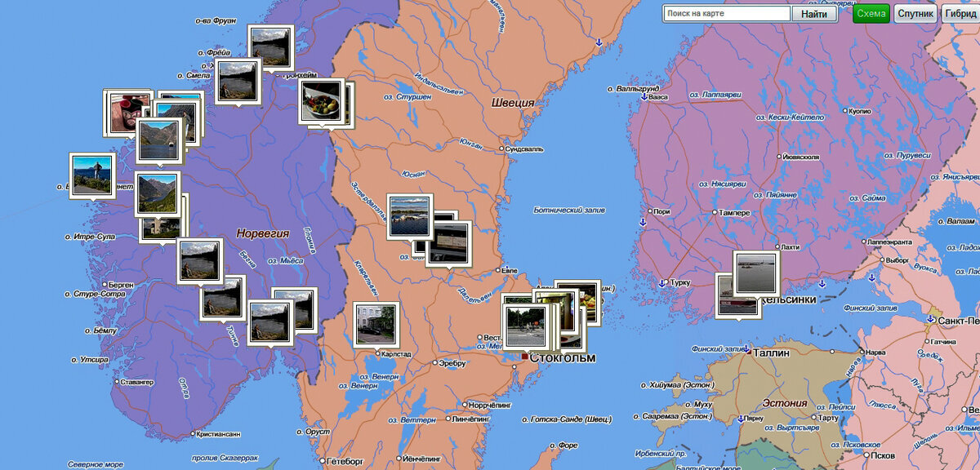This screenshot has height=470, width=980.
Task: Click the Тампере city label
Action: pos(736,212)
